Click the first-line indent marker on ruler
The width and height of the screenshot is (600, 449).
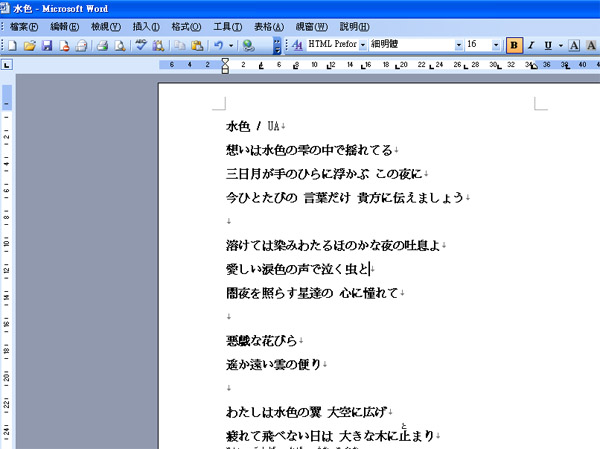click(x=225, y=61)
